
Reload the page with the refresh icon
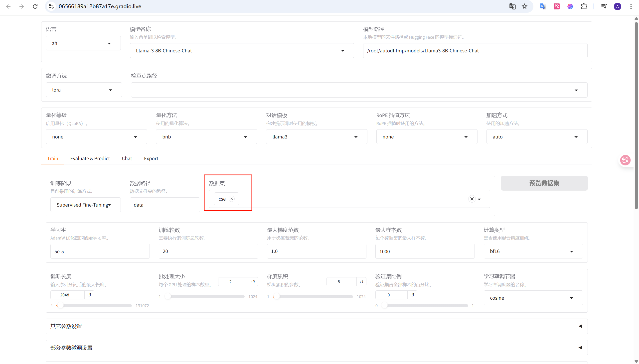(35, 6)
